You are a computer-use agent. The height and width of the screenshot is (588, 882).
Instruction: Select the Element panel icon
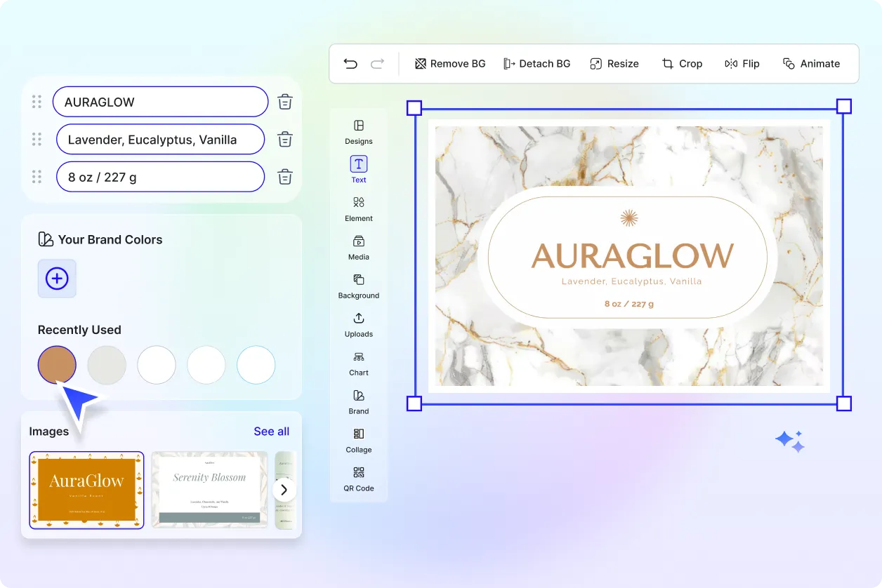coord(358,209)
